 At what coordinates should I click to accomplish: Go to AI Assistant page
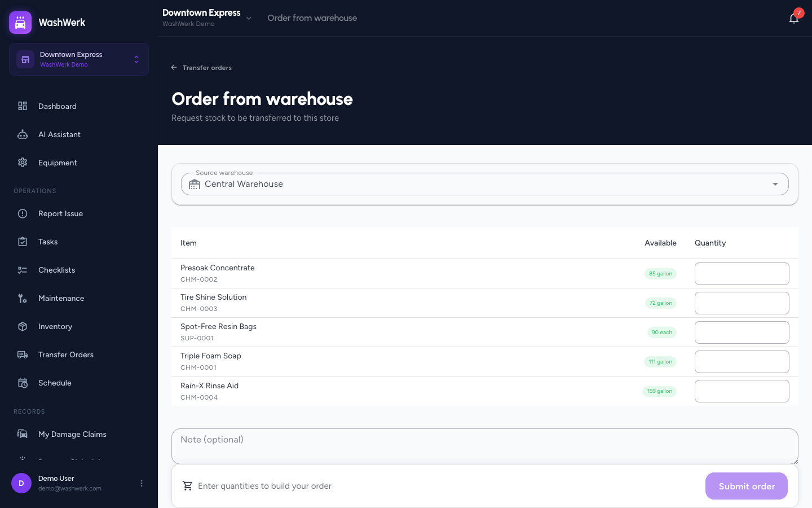click(x=79, y=134)
